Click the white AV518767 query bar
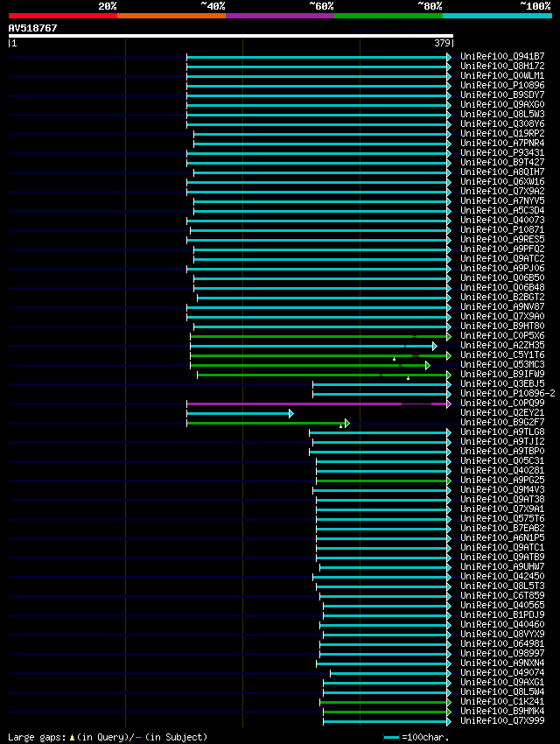Screen dimensions: 560x744 (x=230, y=36)
